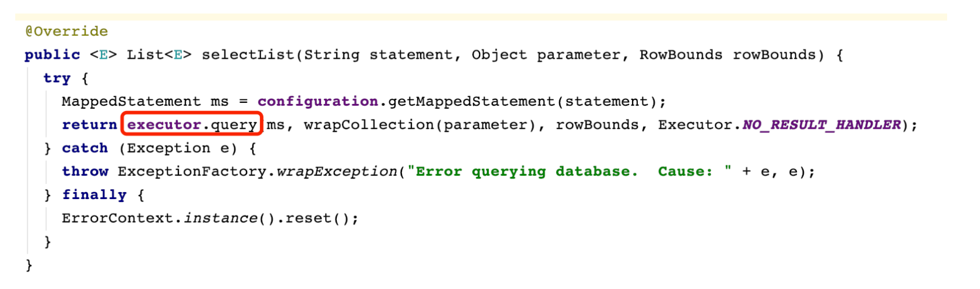Viewport: 980px width, 289px height.
Task: Click the throw keyword
Action: click(x=85, y=172)
